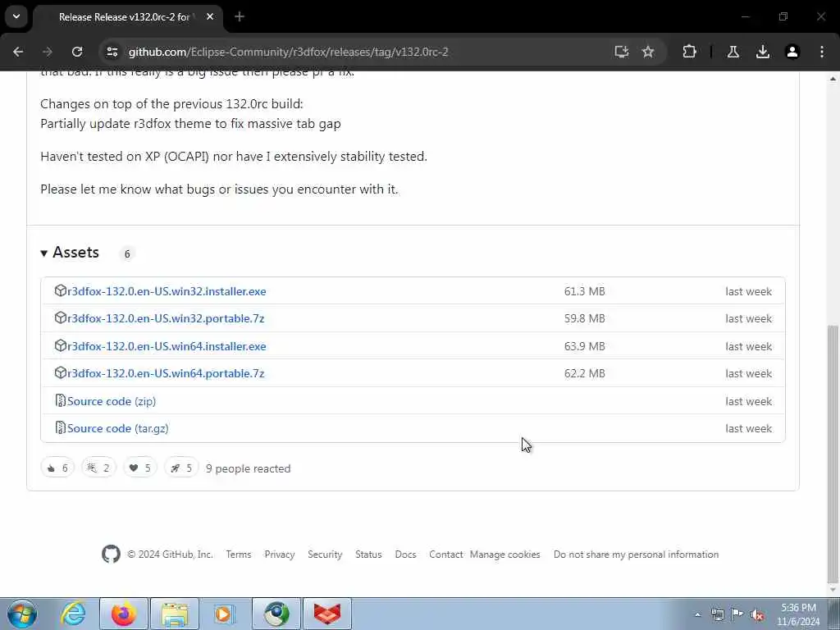Open the Terms footer link

[239, 555]
